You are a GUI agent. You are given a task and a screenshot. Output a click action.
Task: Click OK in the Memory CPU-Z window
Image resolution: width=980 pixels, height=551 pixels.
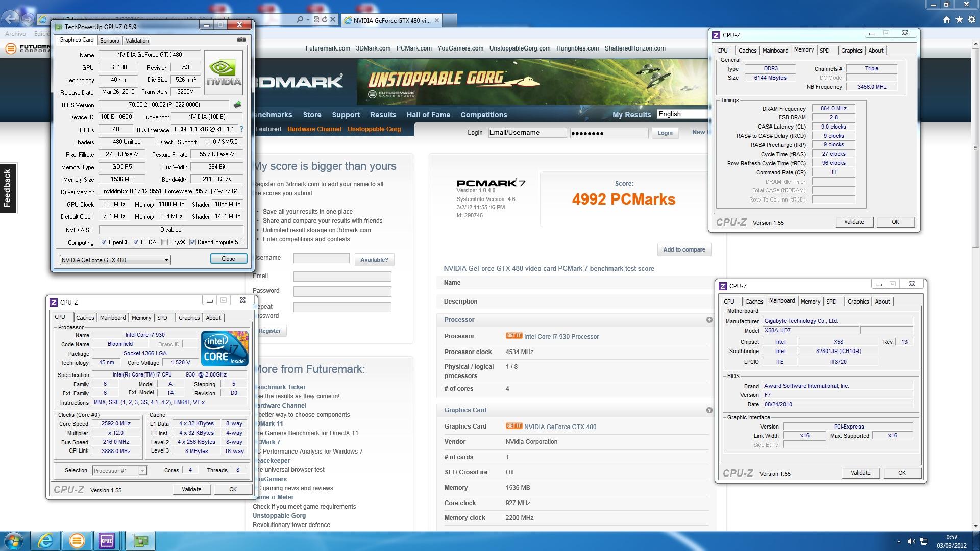pyautogui.click(x=895, y=222)
